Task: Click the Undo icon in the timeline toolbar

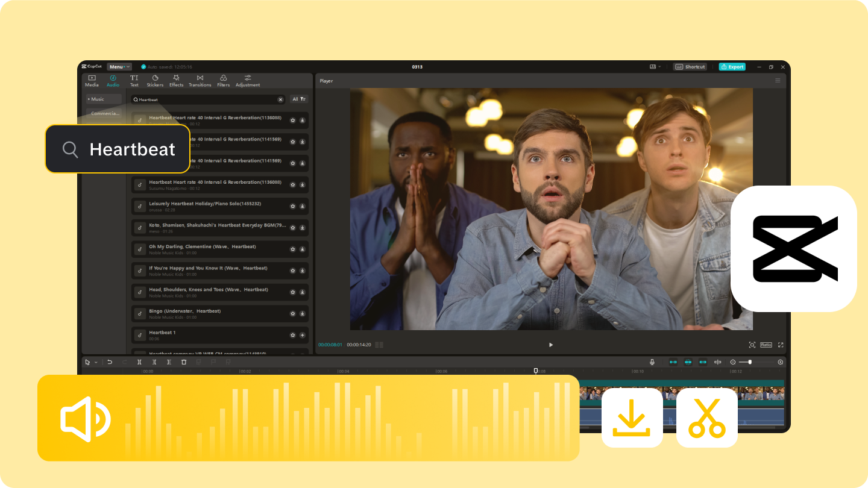Action: tap(109, 362)
